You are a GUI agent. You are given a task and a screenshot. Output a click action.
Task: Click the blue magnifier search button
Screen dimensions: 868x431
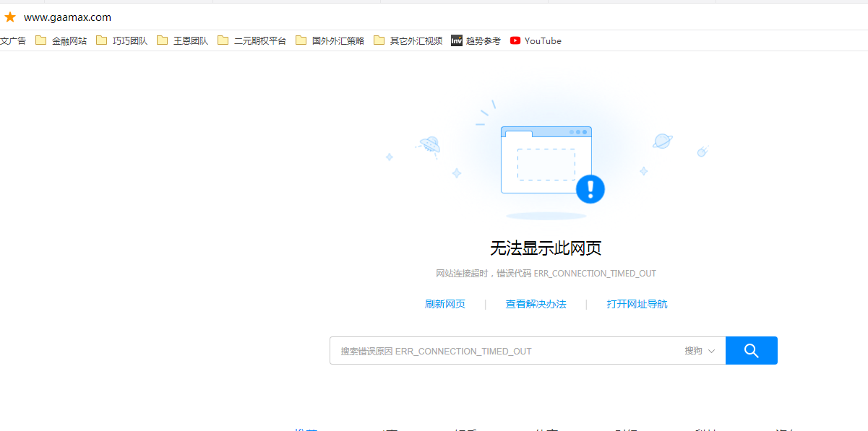752,351
